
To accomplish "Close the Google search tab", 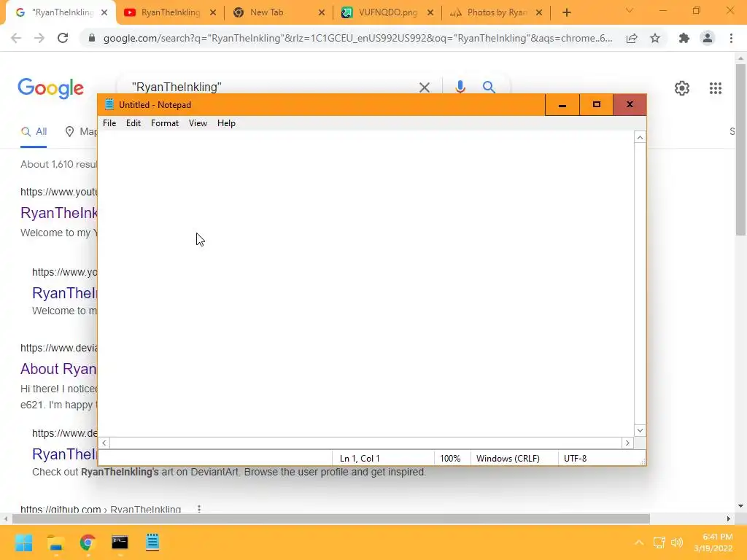I will pyautogui.click(x=104, y=13).
